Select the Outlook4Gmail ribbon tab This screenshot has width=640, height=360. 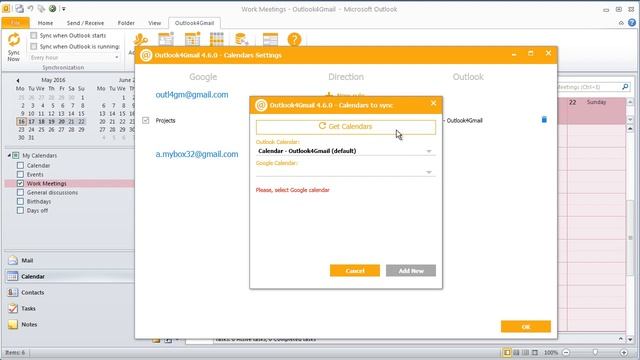(x=194, y=23)
